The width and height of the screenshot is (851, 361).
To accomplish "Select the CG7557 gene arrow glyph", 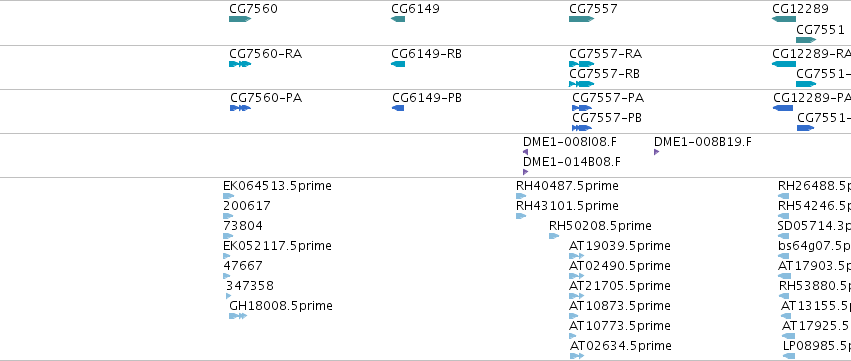I will tap(581, 19).
